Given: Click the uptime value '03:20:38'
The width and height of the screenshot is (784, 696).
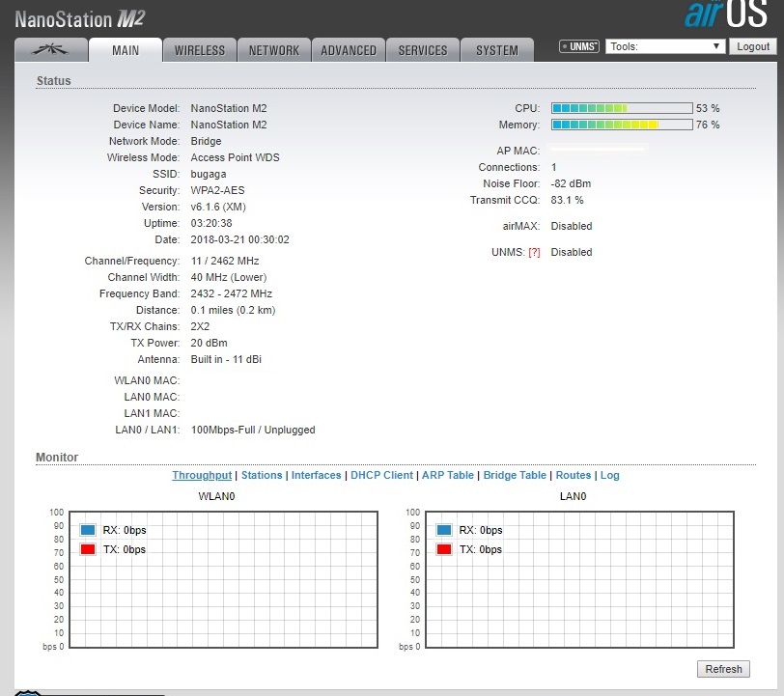Looking at the screenshot, I should [211, 223].
